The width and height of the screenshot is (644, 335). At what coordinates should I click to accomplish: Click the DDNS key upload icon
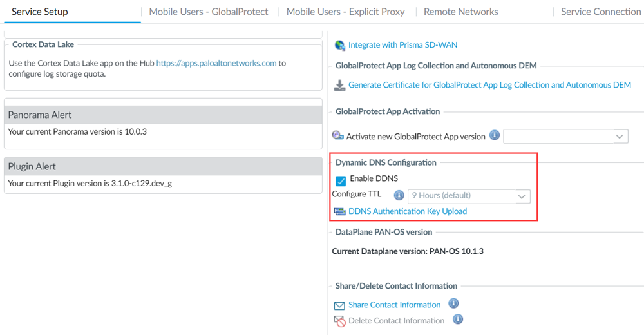pos(340,211)
